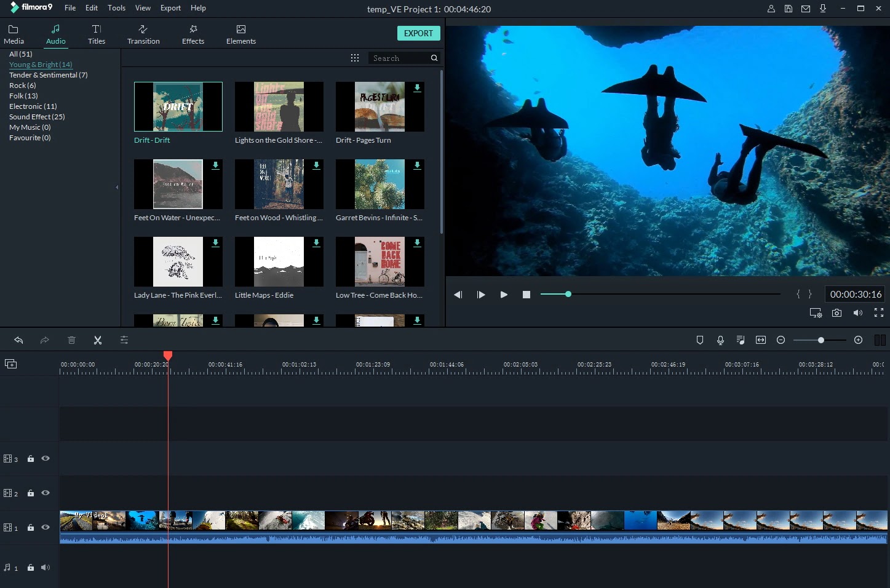Click the Zoom to Fit Timeline icon
The image size is (890, 588).
tap(761, 340)
